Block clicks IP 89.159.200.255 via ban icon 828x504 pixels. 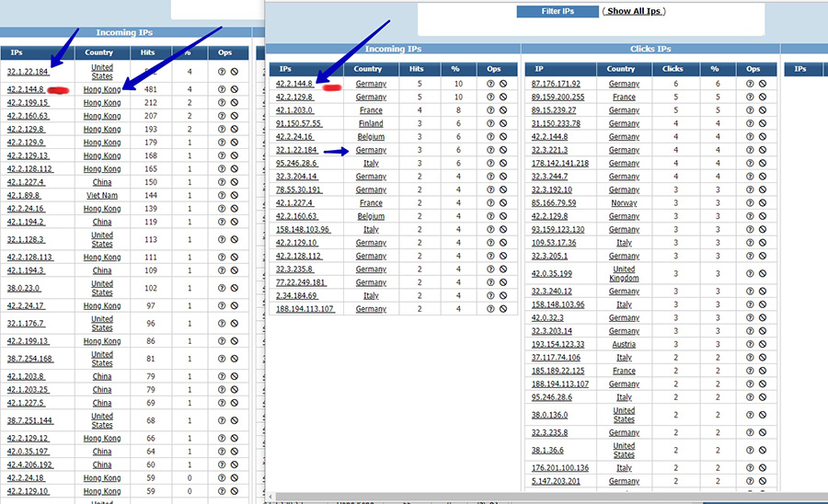[763, 97]
